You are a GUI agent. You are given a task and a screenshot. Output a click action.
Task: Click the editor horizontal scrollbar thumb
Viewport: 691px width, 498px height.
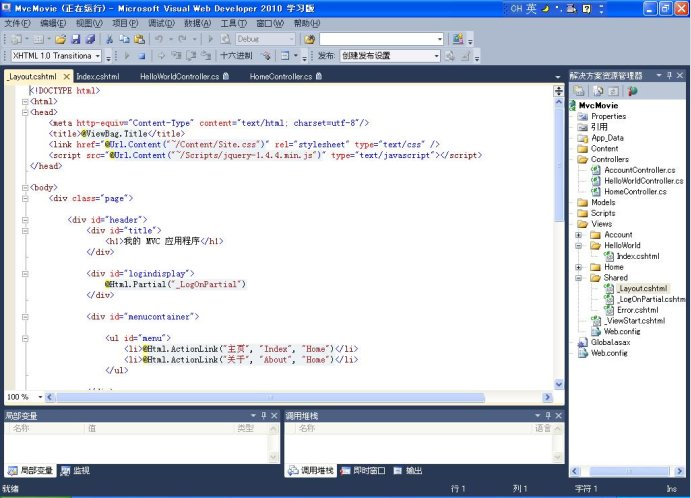(x=271, y=398)
